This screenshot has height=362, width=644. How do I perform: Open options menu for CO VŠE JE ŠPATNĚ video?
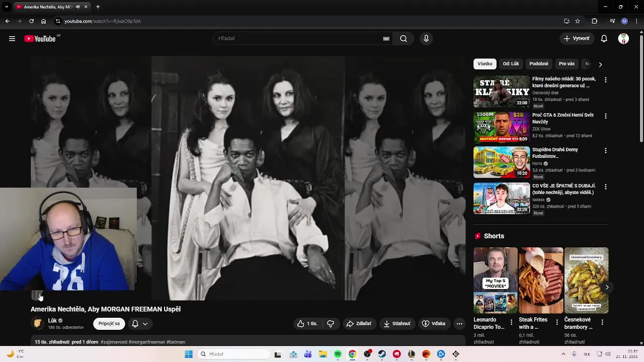click(x=606, y=187)
